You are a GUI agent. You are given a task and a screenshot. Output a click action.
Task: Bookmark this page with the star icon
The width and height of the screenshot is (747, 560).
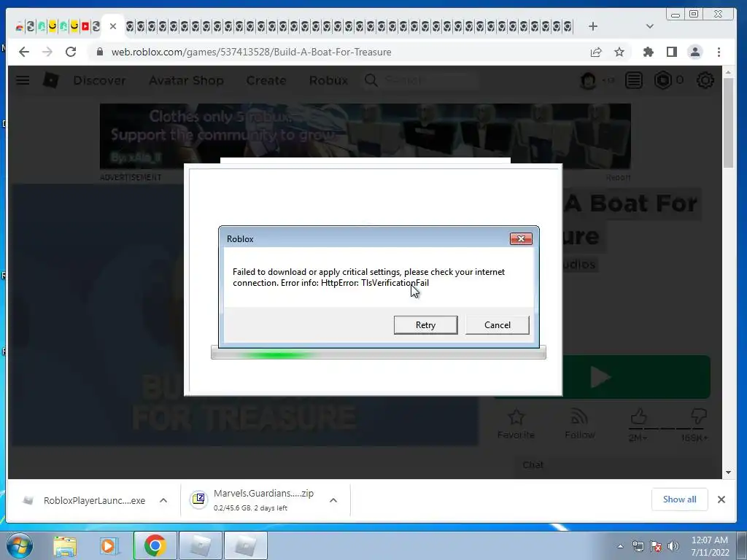(619, 52)
